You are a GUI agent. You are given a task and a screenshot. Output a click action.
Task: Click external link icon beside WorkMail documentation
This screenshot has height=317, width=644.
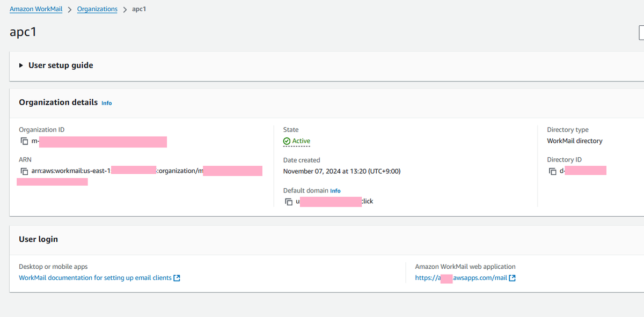pyautogui.click(x=177, y=278)
